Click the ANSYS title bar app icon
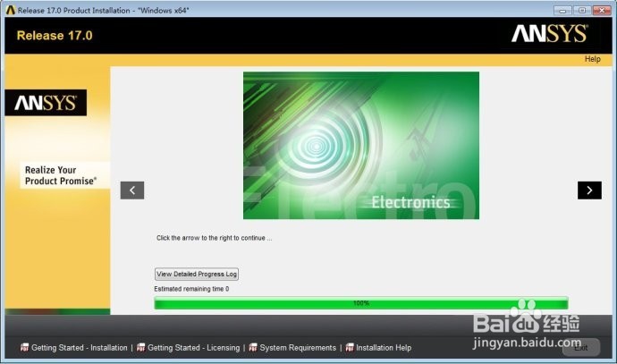 [11, 10]
